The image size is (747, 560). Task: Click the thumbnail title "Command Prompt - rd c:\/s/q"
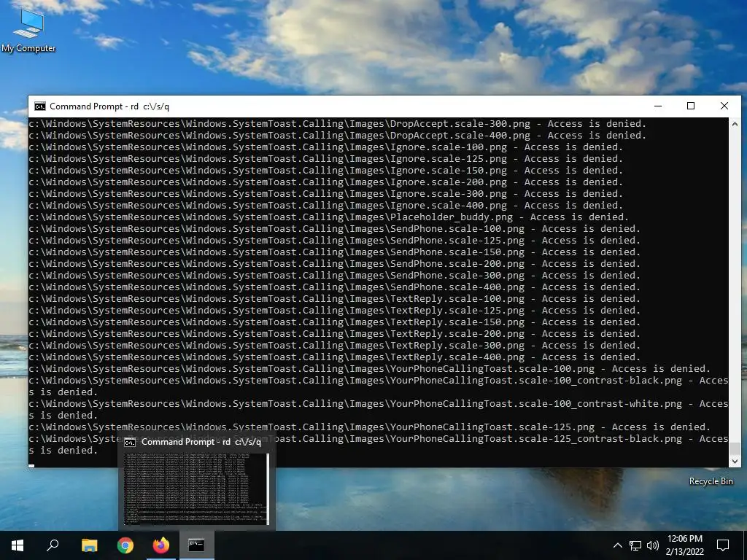coord(201,442)
